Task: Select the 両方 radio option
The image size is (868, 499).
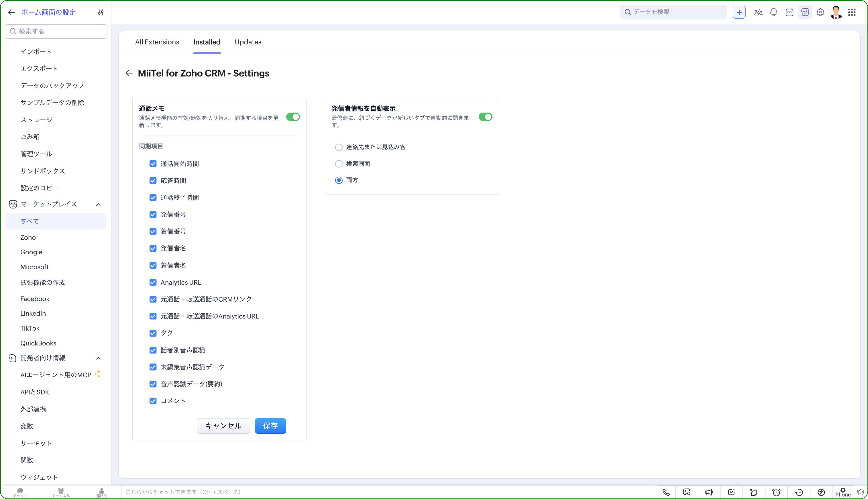Action: pyautogui.click(x=339, y=180)
